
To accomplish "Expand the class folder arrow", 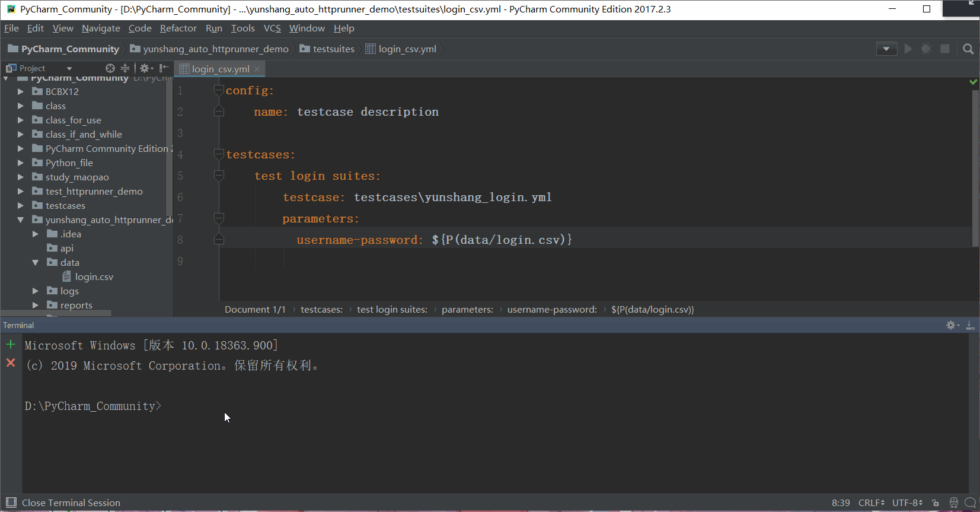I will coord(21,106).
